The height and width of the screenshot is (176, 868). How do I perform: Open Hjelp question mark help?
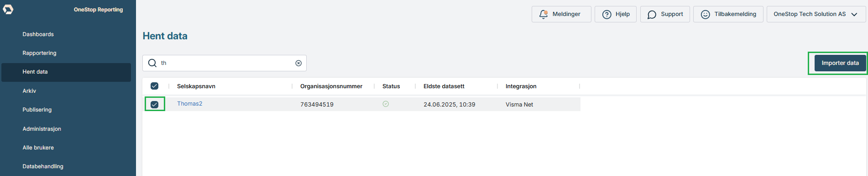616,14
